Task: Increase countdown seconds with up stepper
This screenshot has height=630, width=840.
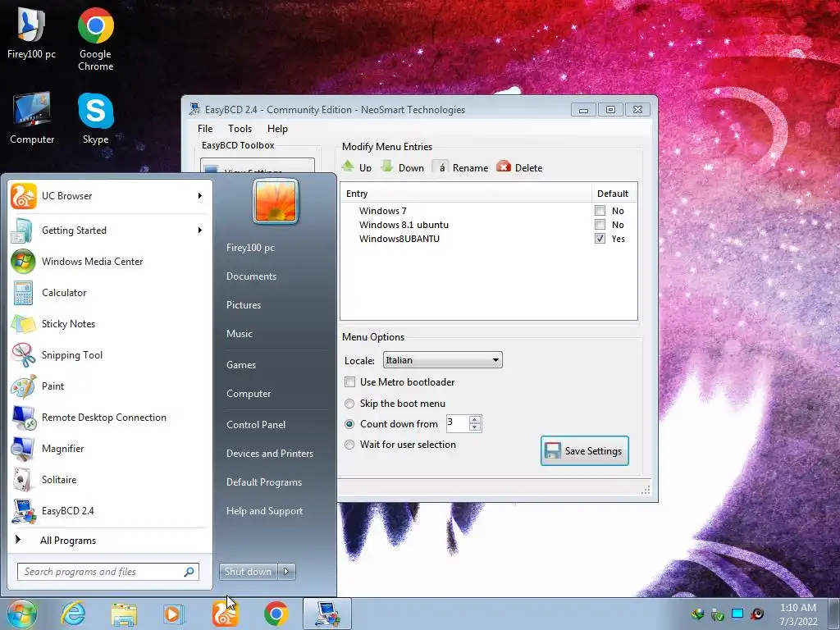Action: 475,419
